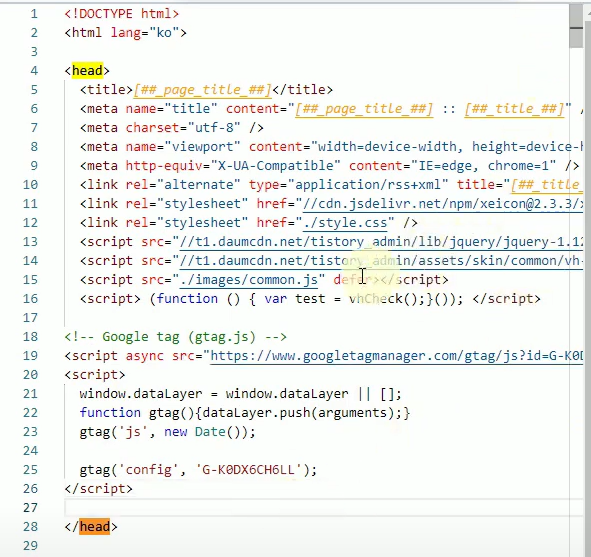
Task: Click the async attribute on line 19
Action: [145, 356]
